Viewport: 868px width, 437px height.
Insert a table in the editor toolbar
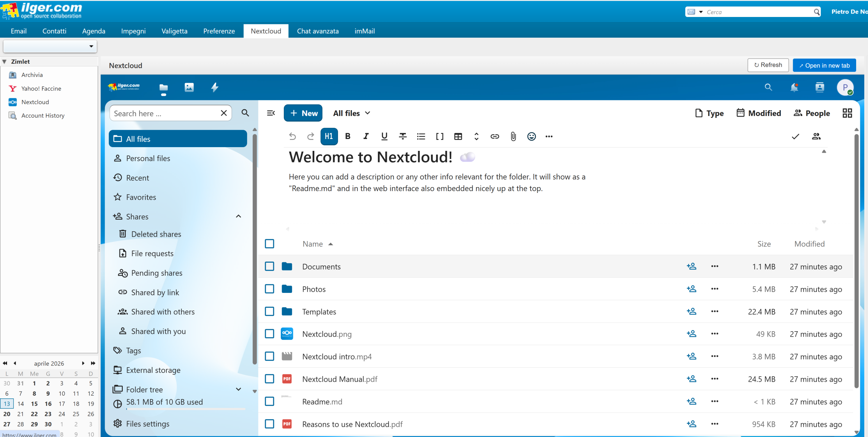[458, 136]
